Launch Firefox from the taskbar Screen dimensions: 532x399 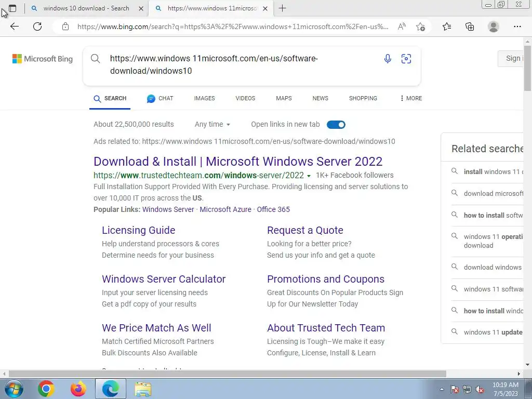[x=78, y=389]
